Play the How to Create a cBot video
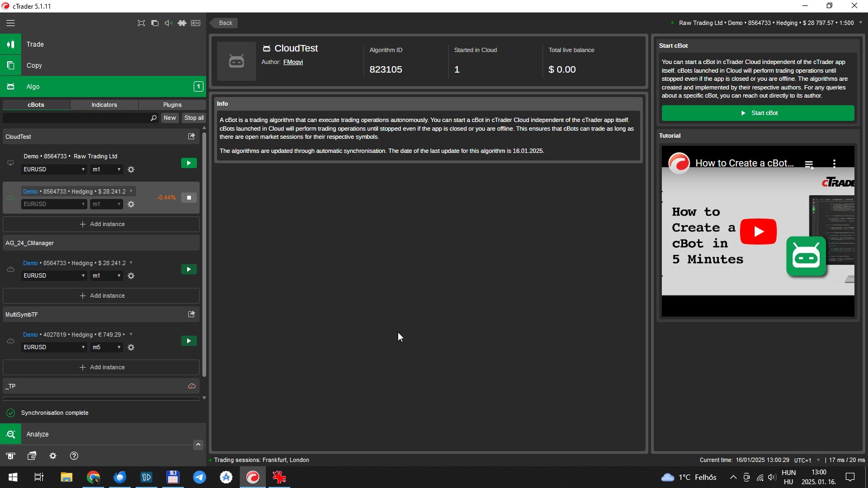 tap(758, 232)
